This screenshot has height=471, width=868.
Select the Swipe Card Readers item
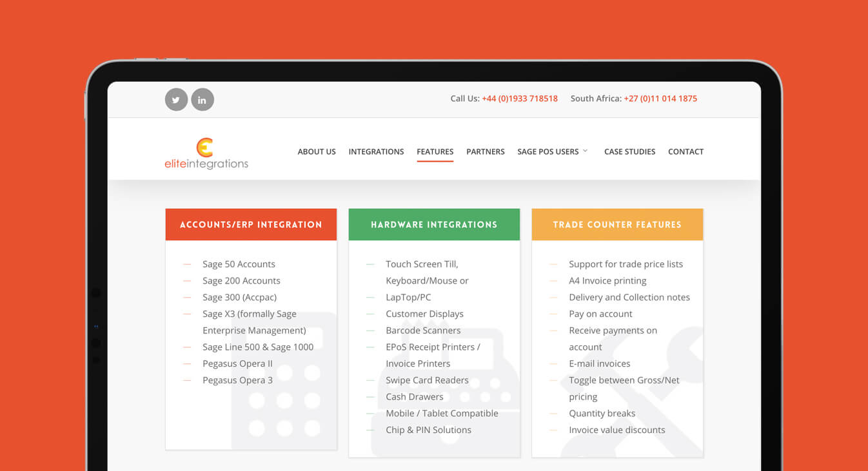click(427, 381)
